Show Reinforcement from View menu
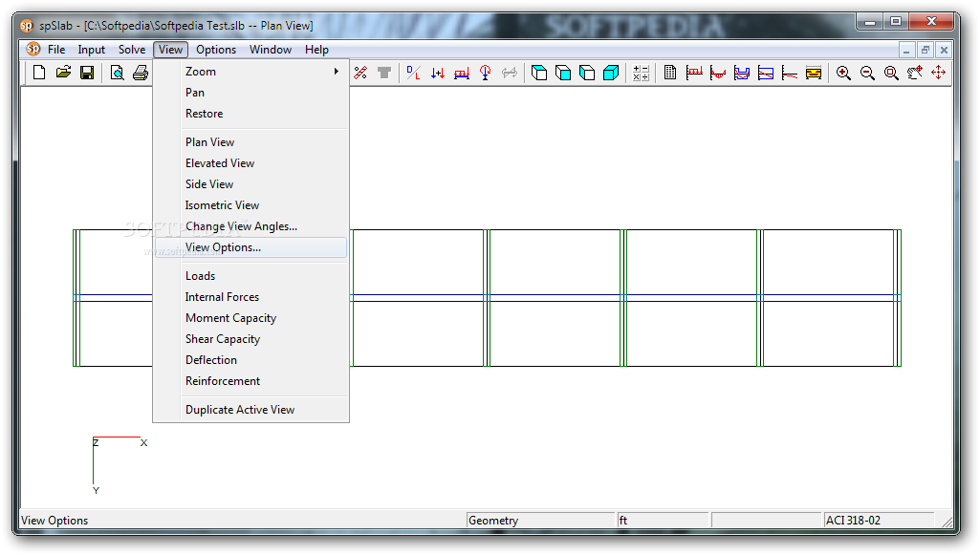Viewport: 980px width, 555px height. 250,381
